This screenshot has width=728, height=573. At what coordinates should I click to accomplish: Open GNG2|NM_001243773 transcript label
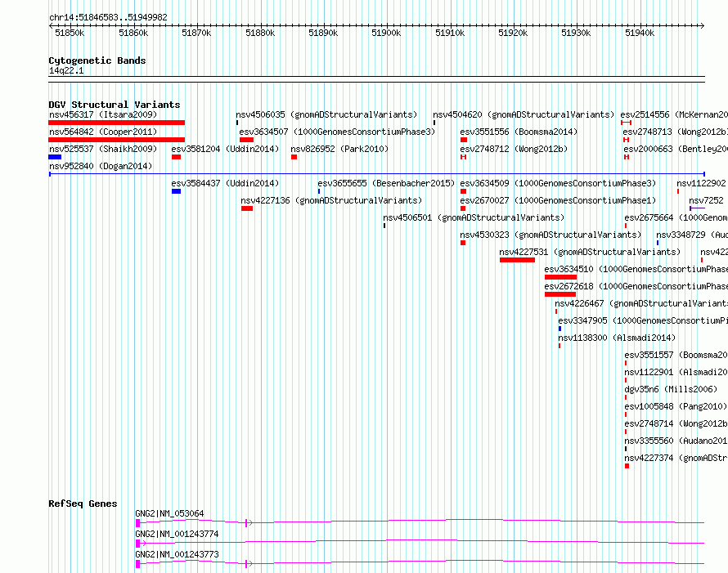tap(177, 554)
